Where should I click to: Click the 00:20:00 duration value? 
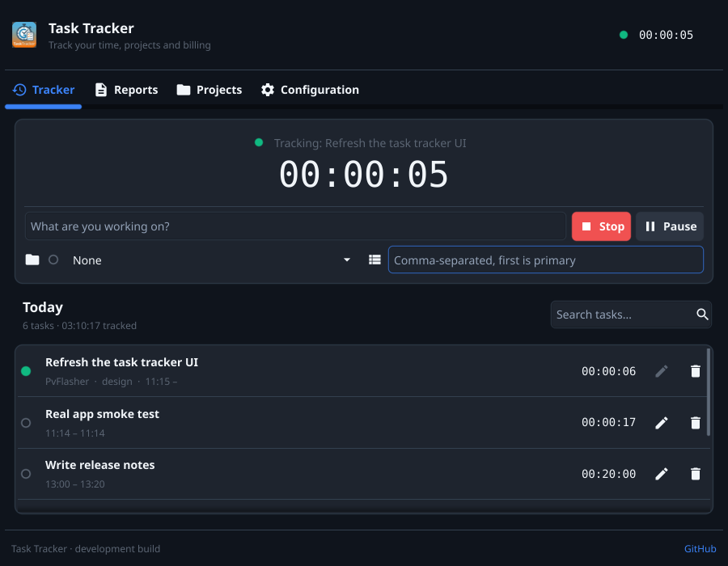[x=608, y=474]
